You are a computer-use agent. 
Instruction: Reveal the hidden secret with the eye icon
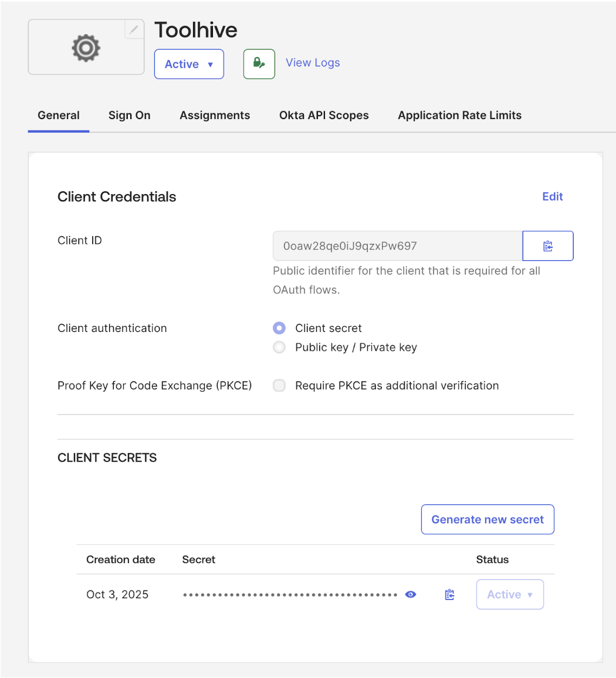[410, 594]
